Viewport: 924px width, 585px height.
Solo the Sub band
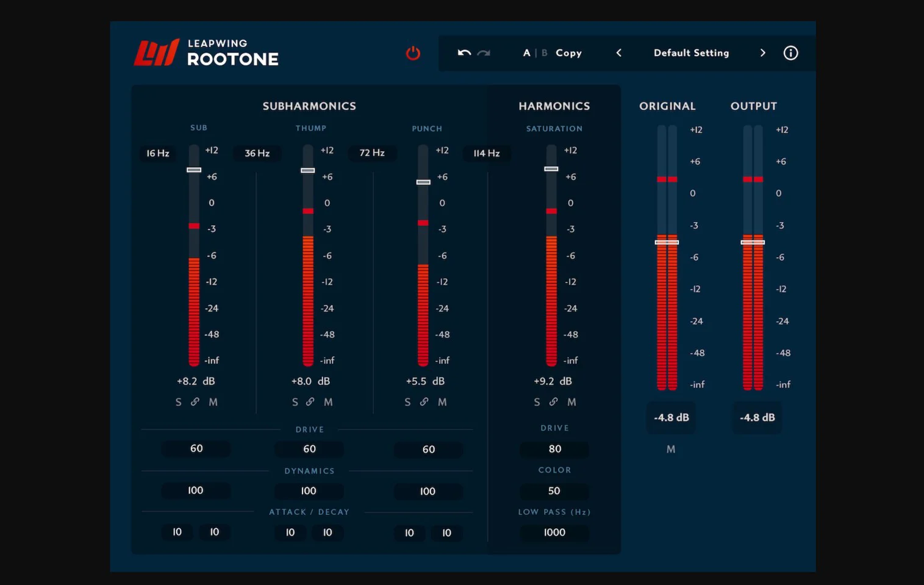[x=178, y=402]
